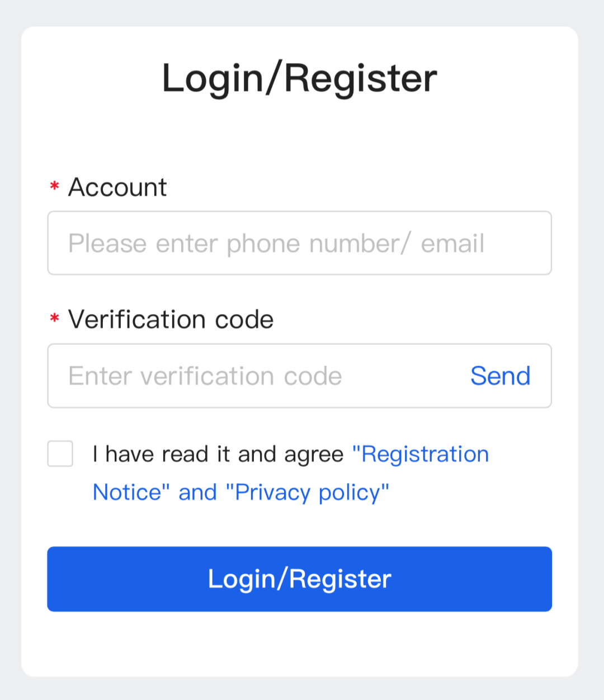Click empty space inside verification field before Send
604x700 pixels.
[x=405, y=376]
